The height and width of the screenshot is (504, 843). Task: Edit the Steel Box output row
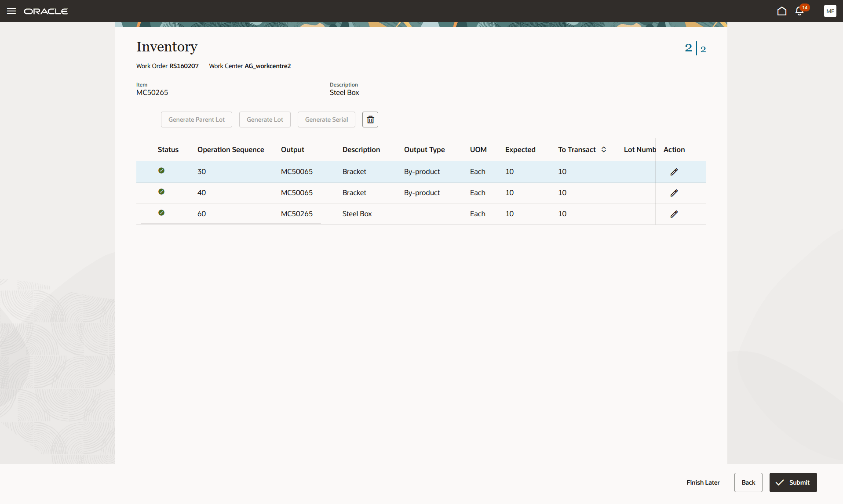pos(674,214)
